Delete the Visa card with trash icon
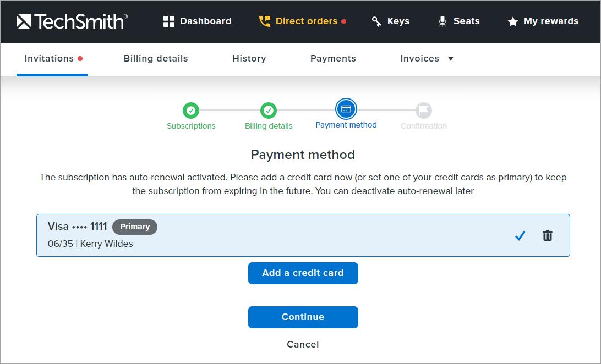 [x=547, y=235]
